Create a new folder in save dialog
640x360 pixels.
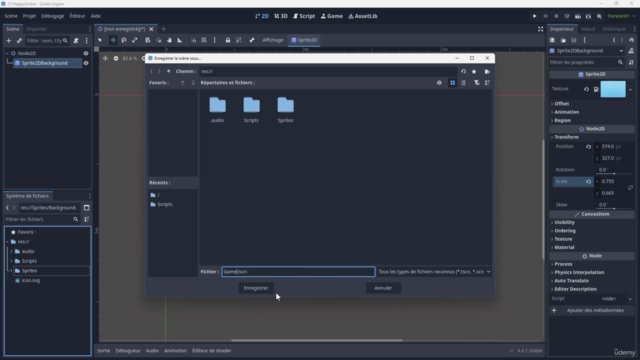(487, 71)
